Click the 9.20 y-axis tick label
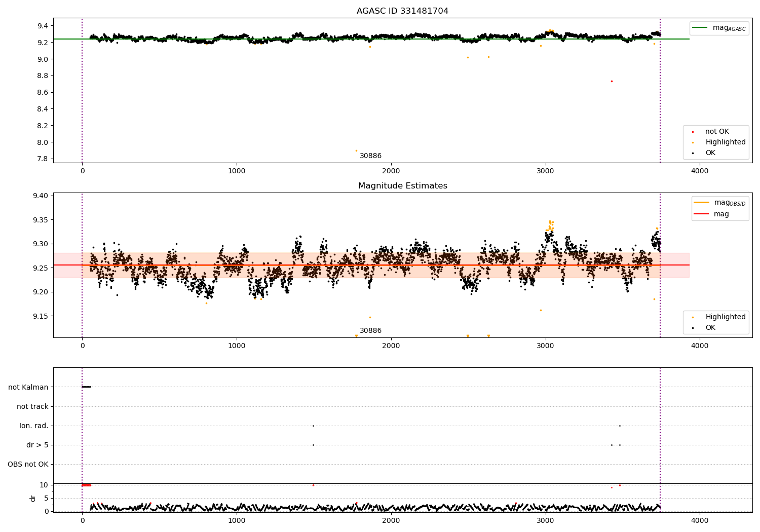This screenshot has width=760, height=532. [x=40, y=292]
